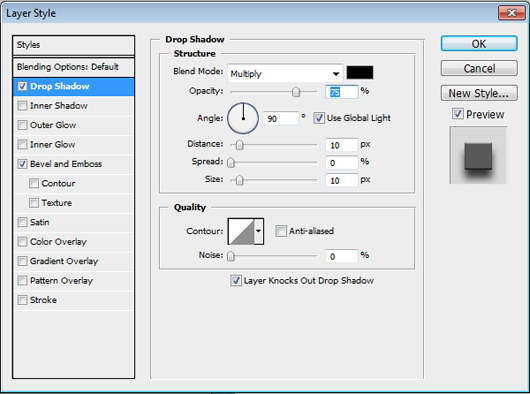This screenshot has width=530, height=394.
Task: Open the Stroke settings
Action: (x=43, y=300)
